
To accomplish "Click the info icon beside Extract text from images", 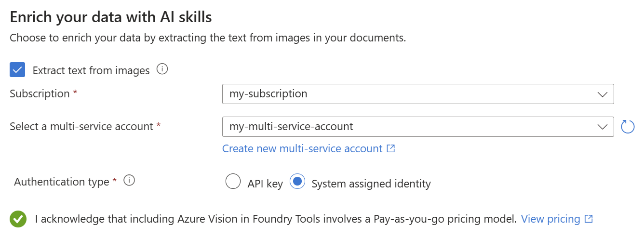I will [x=162, y=69].
